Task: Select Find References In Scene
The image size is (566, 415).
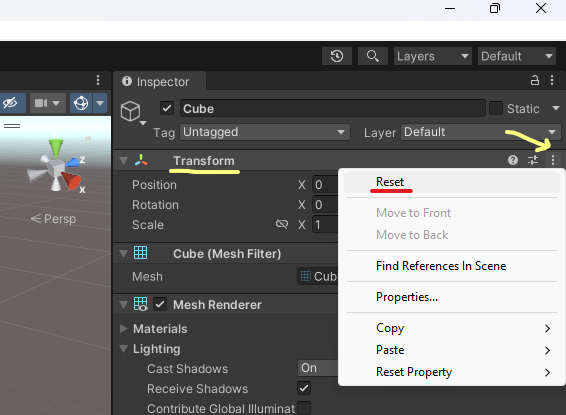Action: click(x=452, y=266)
